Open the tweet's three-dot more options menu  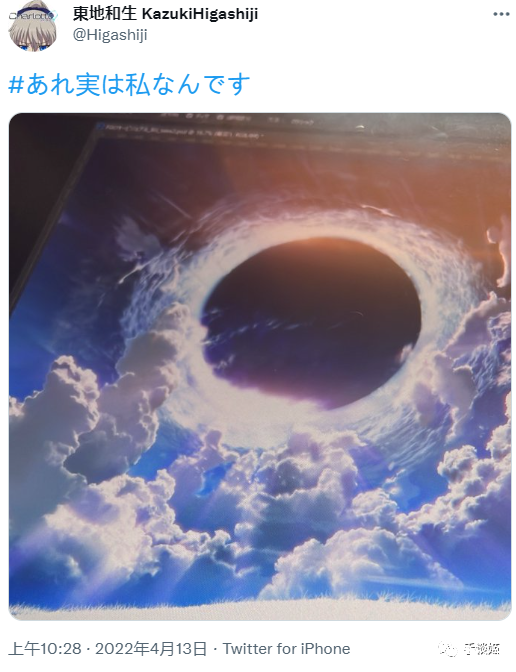point(501,14)
